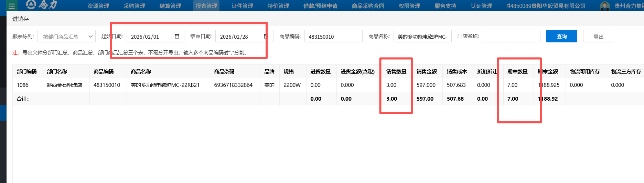
Task: Click the 商品编码 input field with 483150010
Action: (x=333, y=37)
